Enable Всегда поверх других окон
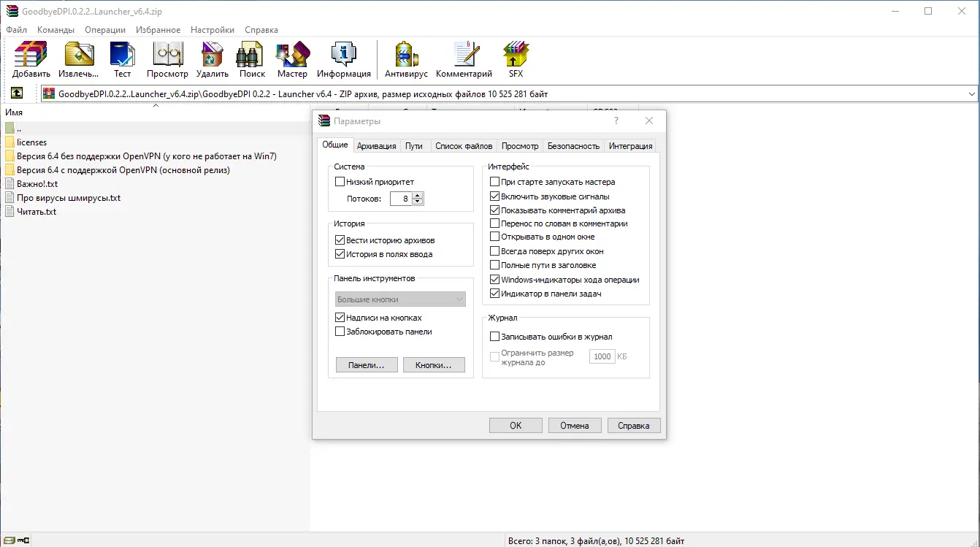 [x=495, y=251]
